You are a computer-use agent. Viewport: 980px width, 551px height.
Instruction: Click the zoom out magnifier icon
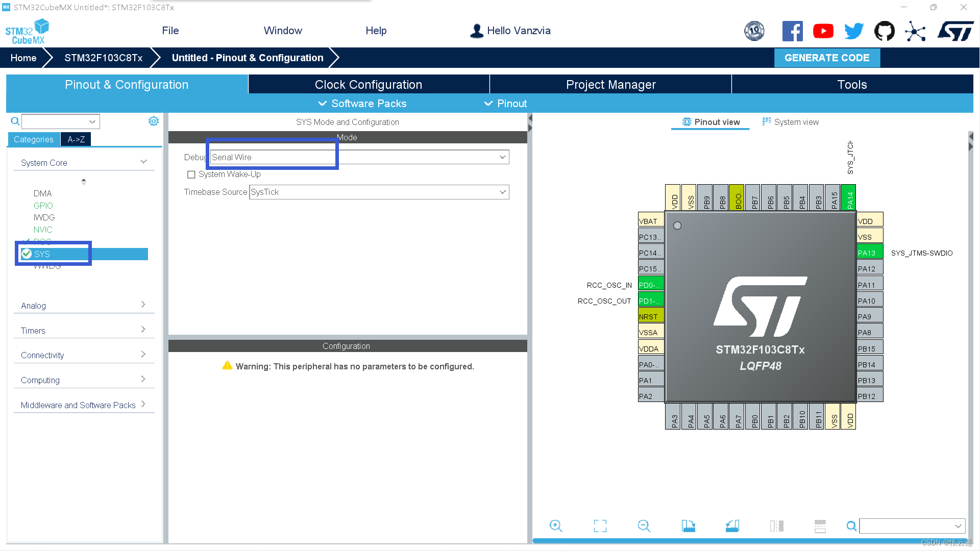tap(644, 526)
